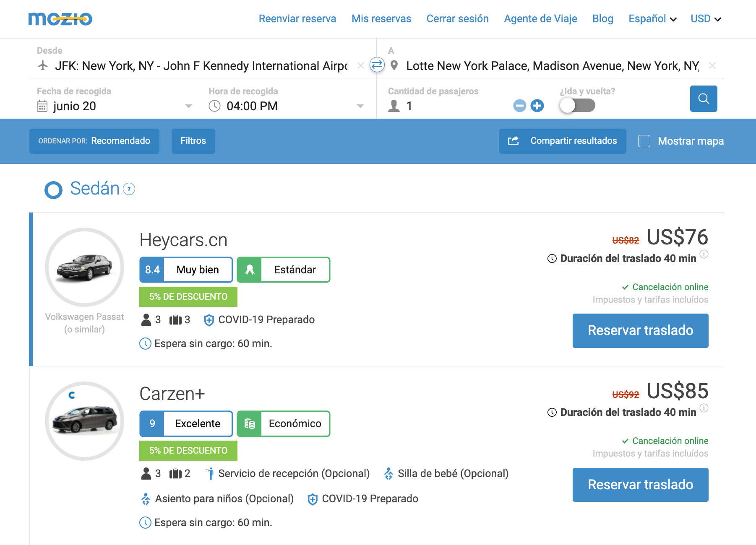Click the Volkswagen Passat (o similar) caption
This screenshot has width=756, height=545.
coord(84,323)
